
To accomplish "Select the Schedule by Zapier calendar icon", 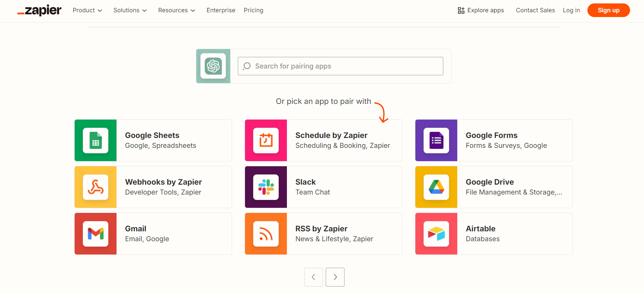I will (x=266, y=140).
